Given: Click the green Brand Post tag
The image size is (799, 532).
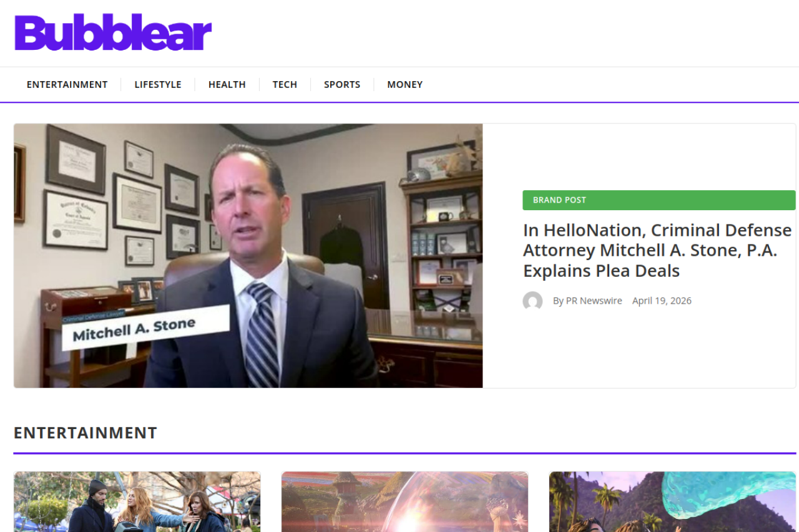Looking at the screenshot, I should click(x=659, y=200).
